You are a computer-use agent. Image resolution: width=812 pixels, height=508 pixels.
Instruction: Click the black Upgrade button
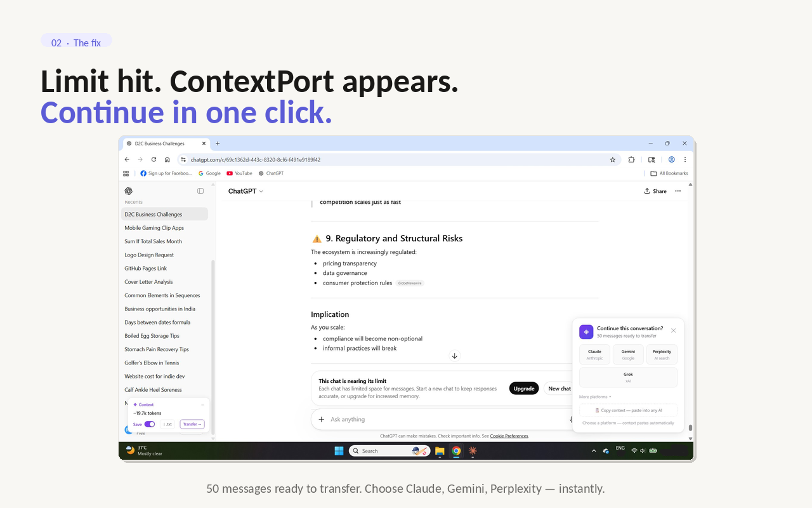(524, 389)
